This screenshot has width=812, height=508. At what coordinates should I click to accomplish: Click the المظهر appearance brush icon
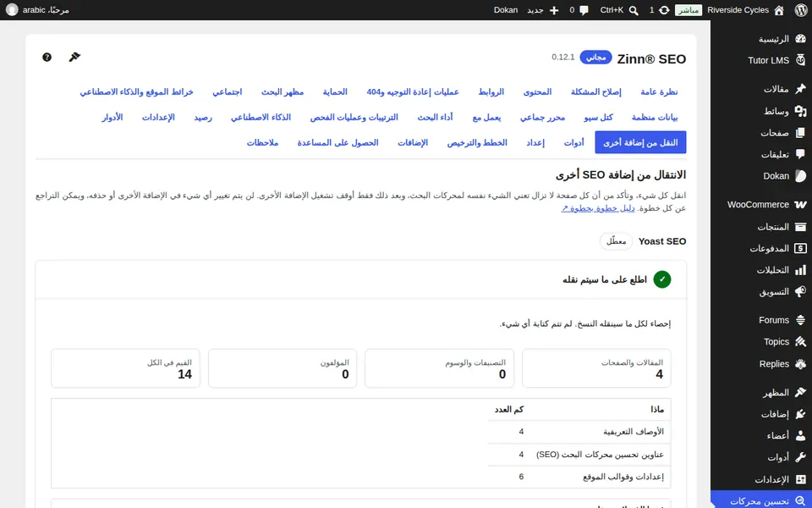point(801,392)
